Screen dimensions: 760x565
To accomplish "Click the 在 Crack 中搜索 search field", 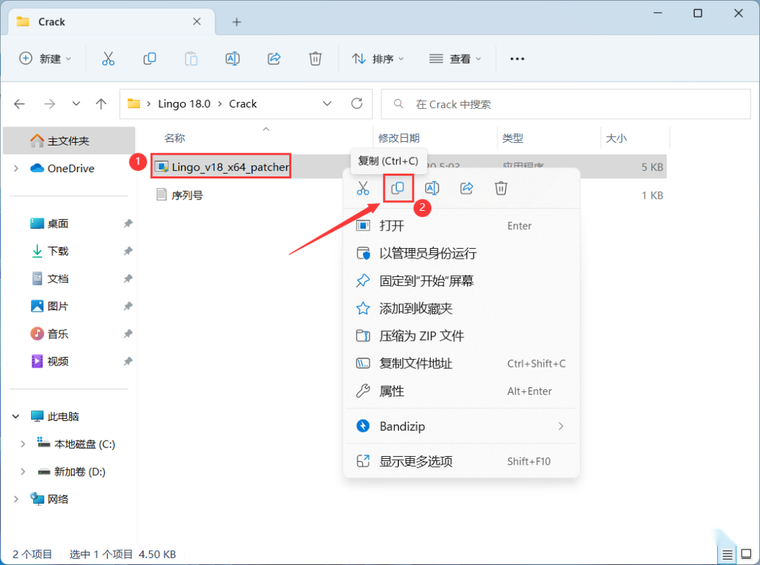I will coord(566,104).
